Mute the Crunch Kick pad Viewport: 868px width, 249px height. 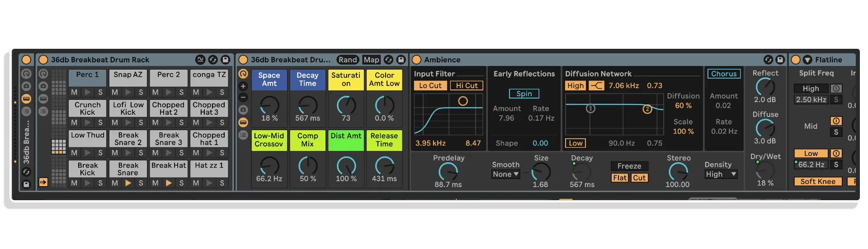[x=74, y=122]
